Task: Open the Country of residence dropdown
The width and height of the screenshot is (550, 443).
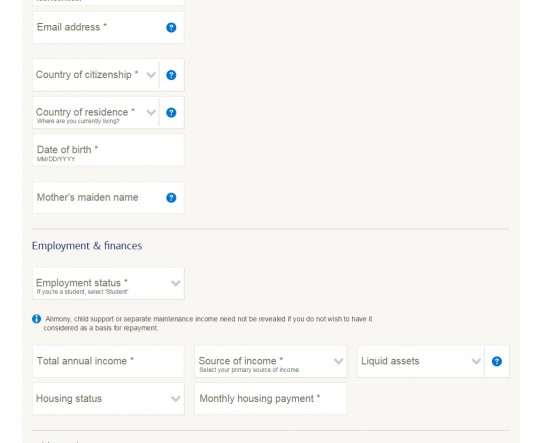Action: (x=96, y=113)
